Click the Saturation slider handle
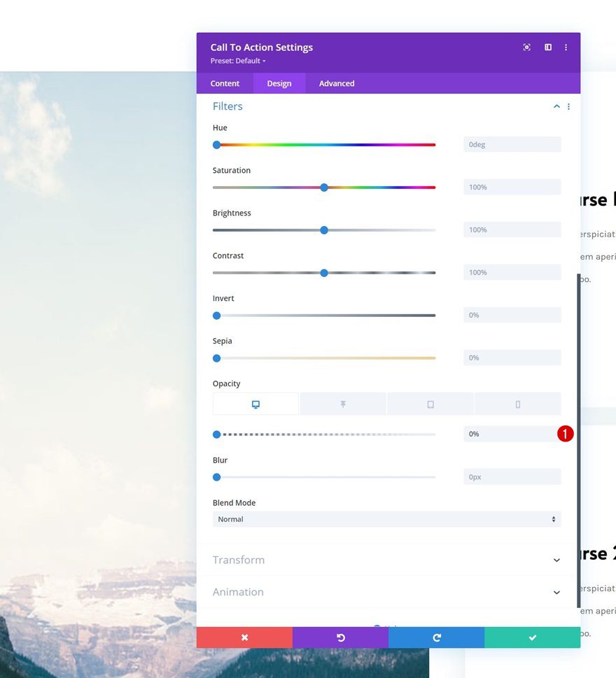This screenshot has width=616, height=678. tap(324, 188)
